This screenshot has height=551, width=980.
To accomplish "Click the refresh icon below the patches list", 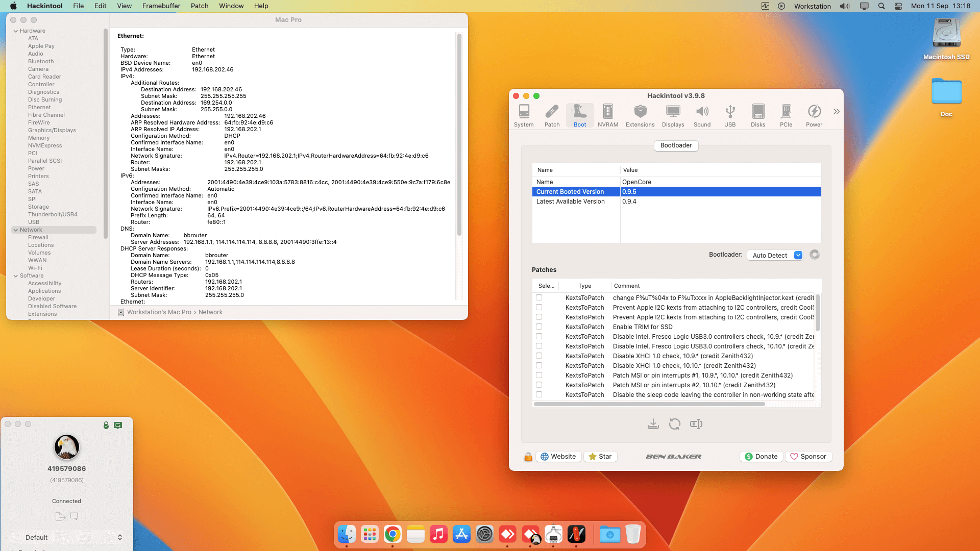I will tap(675, 424).
